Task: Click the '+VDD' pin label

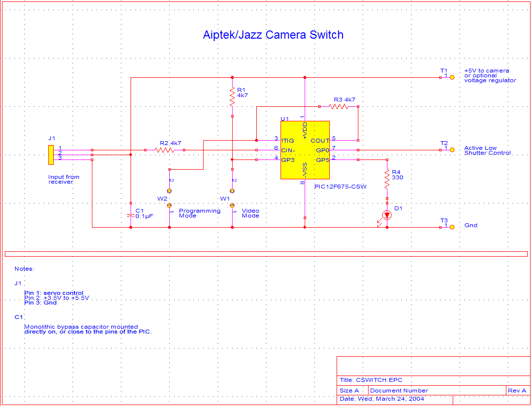Action: 305,131
